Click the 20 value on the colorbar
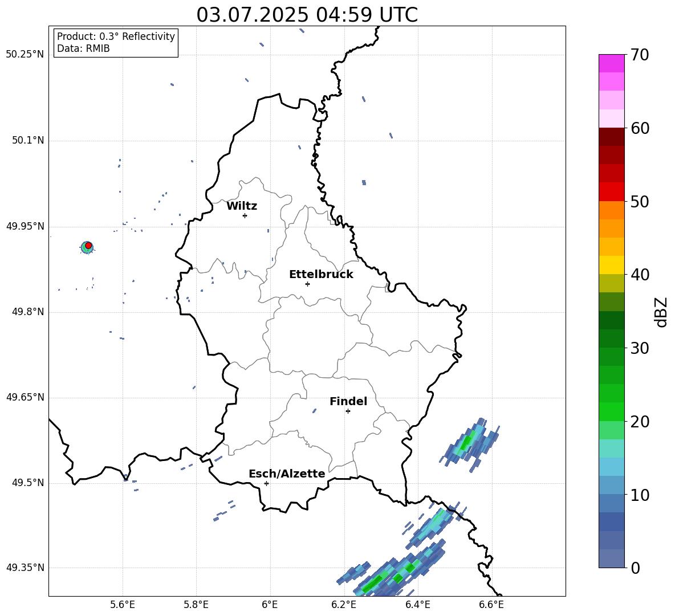675x616 pixels. click(640, 422)
